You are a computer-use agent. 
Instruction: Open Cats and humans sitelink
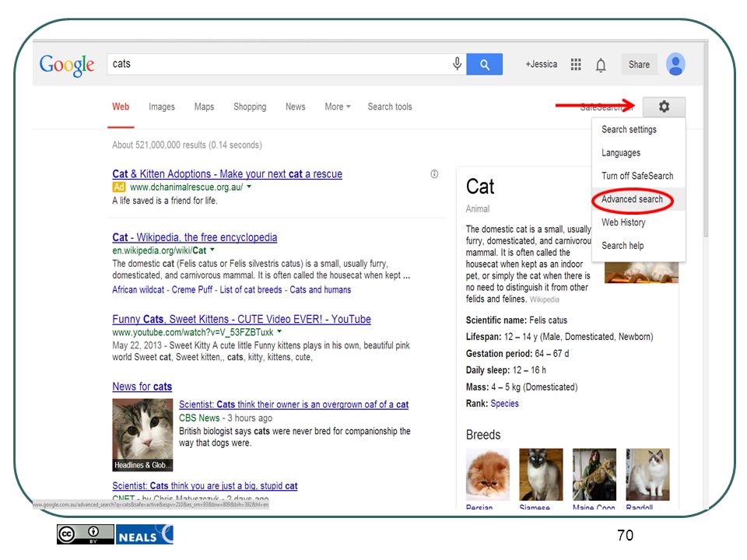[320, 289]
